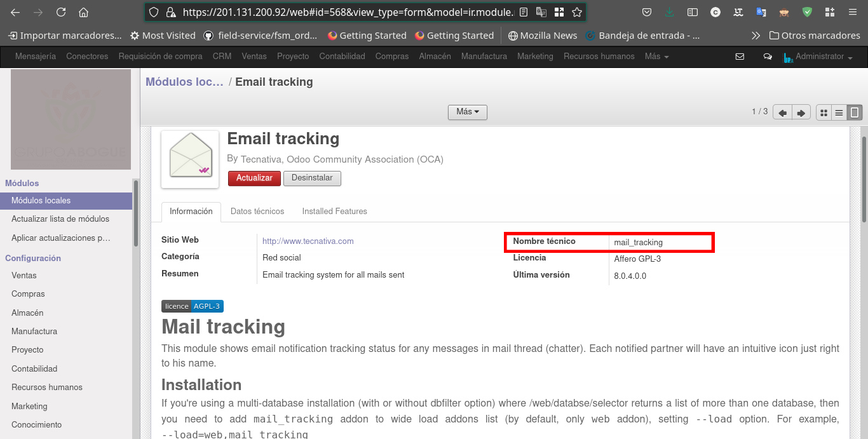868x439 pixels.
Task: Go to the previous module record
Action: tap(783, 112)
